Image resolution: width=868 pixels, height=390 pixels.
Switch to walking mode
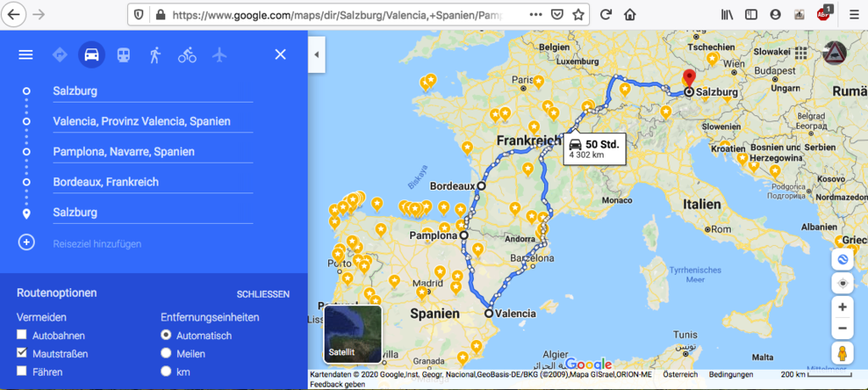coord(155,55)
